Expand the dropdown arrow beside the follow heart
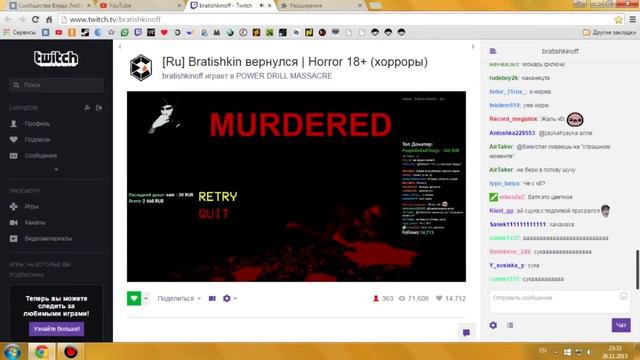This screenshot has height=360, width=640. pos(145,298)
